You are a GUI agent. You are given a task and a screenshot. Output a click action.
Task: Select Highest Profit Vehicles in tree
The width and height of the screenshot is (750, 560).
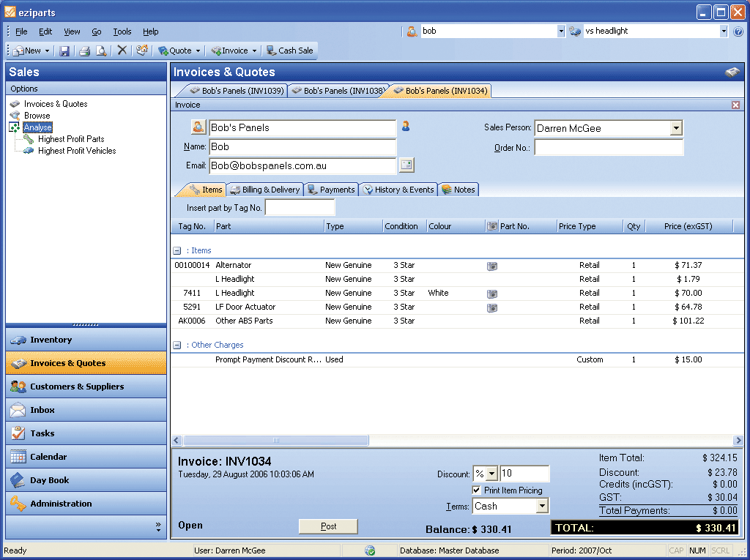point(77,151)
